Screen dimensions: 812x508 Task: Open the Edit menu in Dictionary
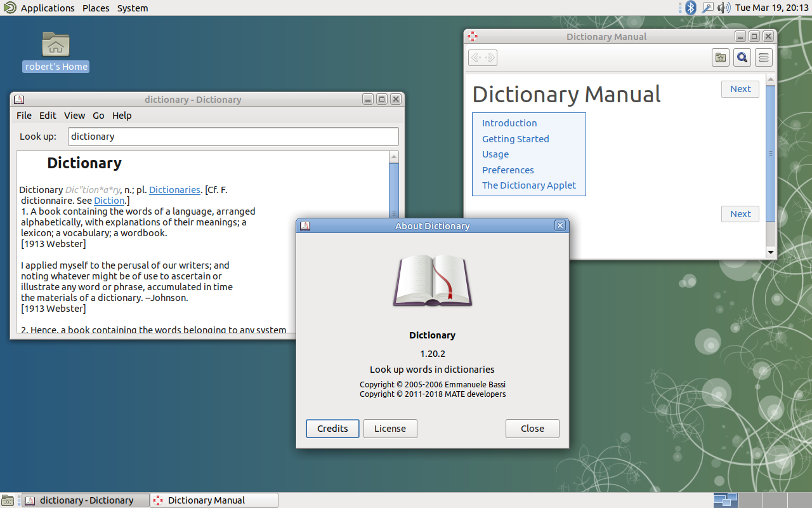(48, 115)
